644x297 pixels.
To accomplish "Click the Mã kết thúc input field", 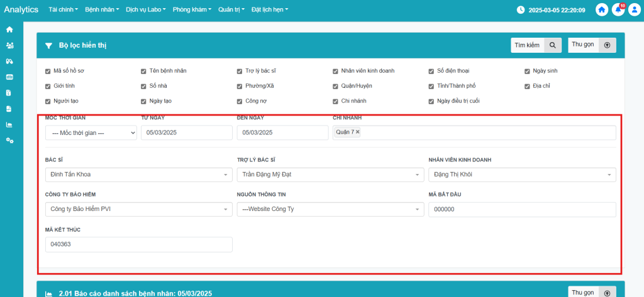I will tap(138, 244).
